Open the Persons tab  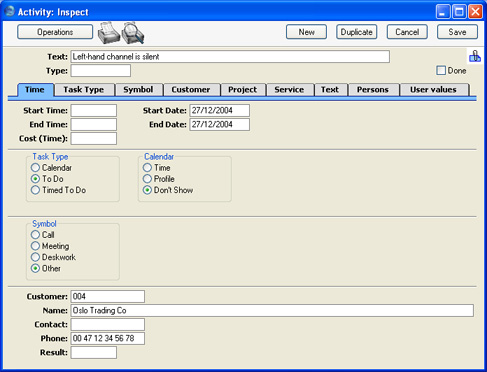coord(373,90)
